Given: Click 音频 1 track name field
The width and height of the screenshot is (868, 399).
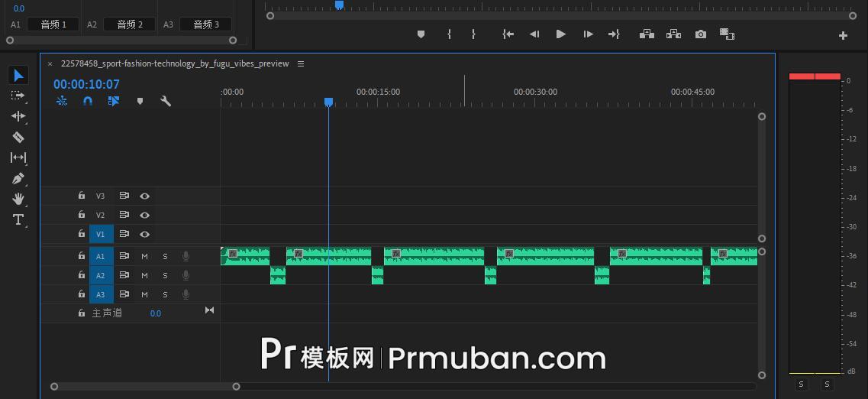Looking at the screenshot, I should tap(53, 24).
